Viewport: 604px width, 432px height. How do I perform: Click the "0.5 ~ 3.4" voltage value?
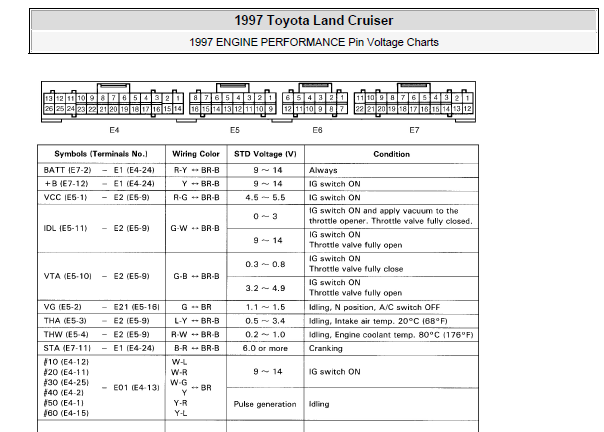[265, 321]
